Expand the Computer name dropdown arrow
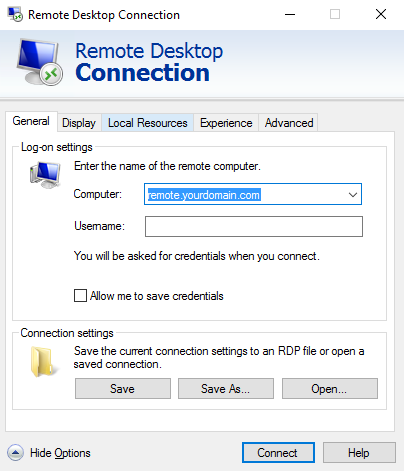Image resolution: width=404 pixels, height=471 pixels. pyautogui.click(x=353, y=194)
